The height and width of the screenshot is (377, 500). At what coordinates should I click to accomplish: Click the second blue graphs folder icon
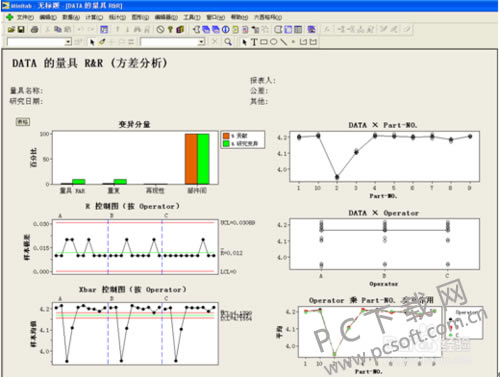point(216,30)
